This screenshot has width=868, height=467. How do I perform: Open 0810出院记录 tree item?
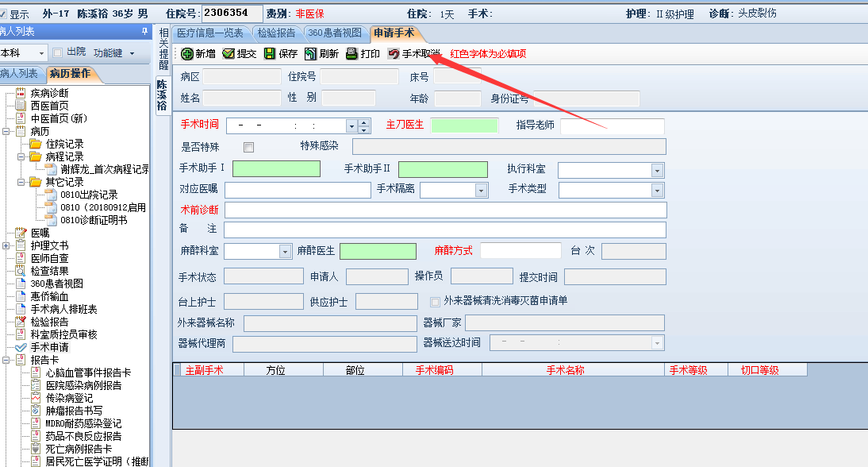(x=89, y=195)
